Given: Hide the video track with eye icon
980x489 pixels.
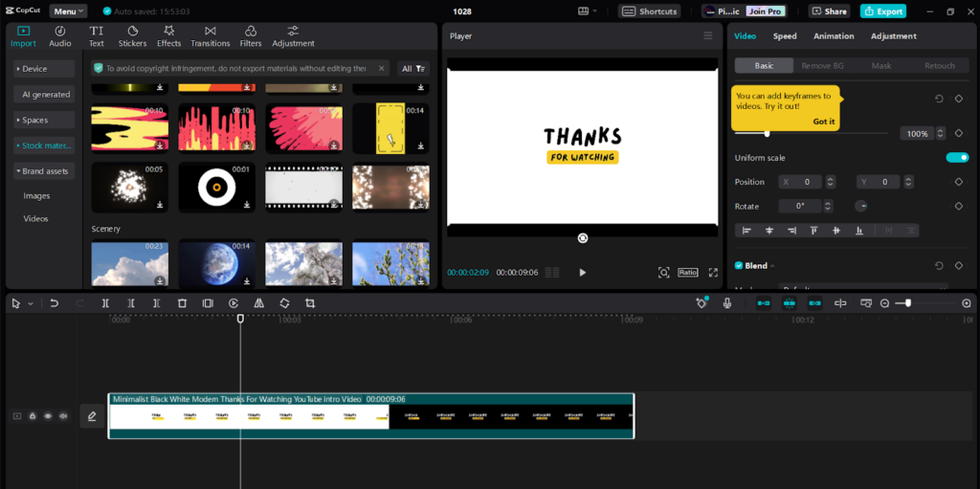Looking at the screenshot, I should (48, 416).
